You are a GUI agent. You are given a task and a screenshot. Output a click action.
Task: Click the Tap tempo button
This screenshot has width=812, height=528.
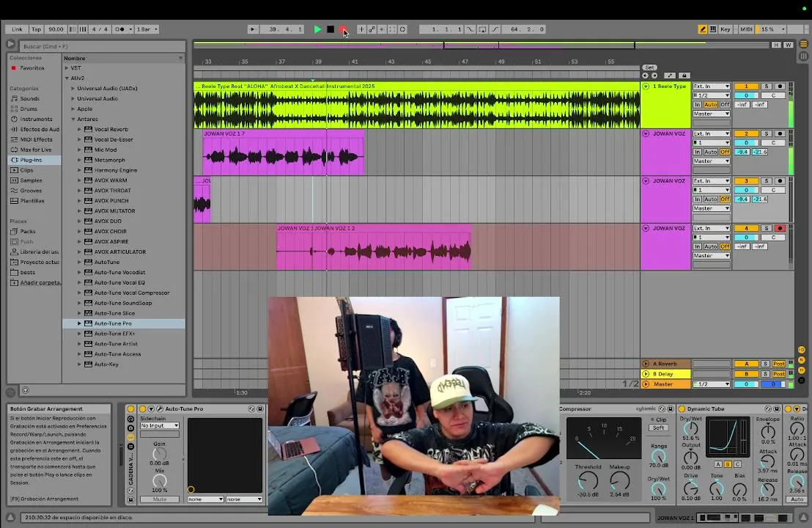36,29
